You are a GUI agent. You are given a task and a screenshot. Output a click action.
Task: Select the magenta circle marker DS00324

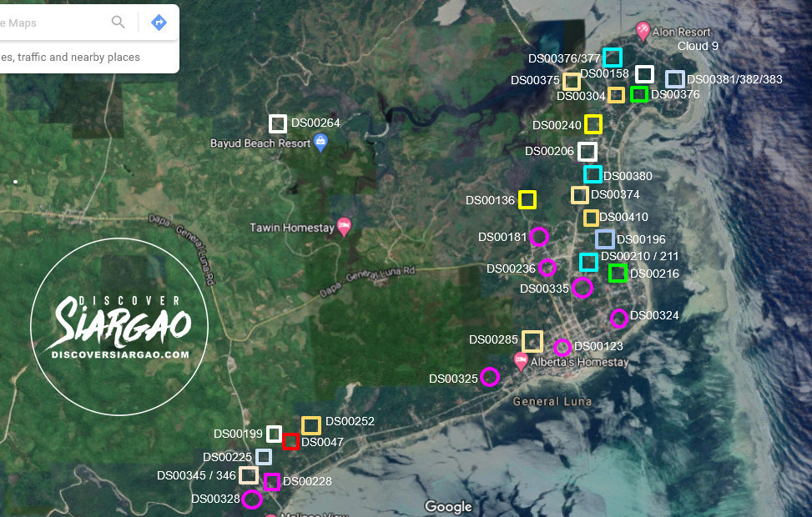[x=619, y=318]
